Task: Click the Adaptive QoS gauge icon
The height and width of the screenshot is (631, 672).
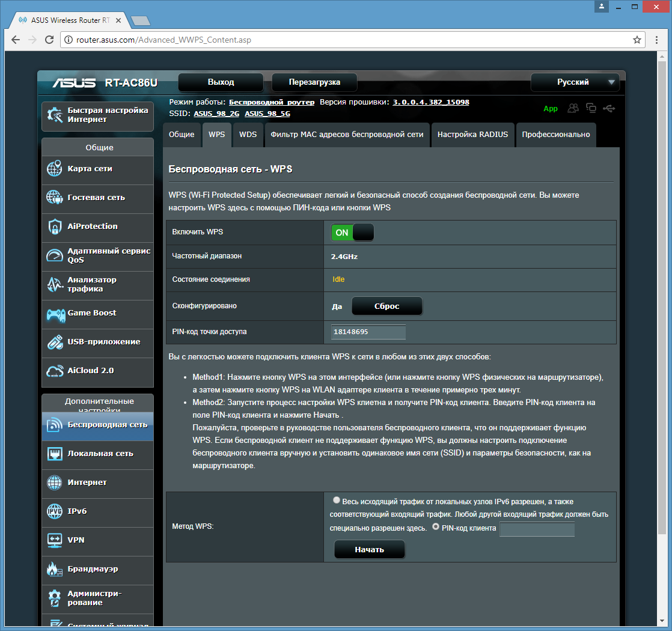Action: click(55, 255)
